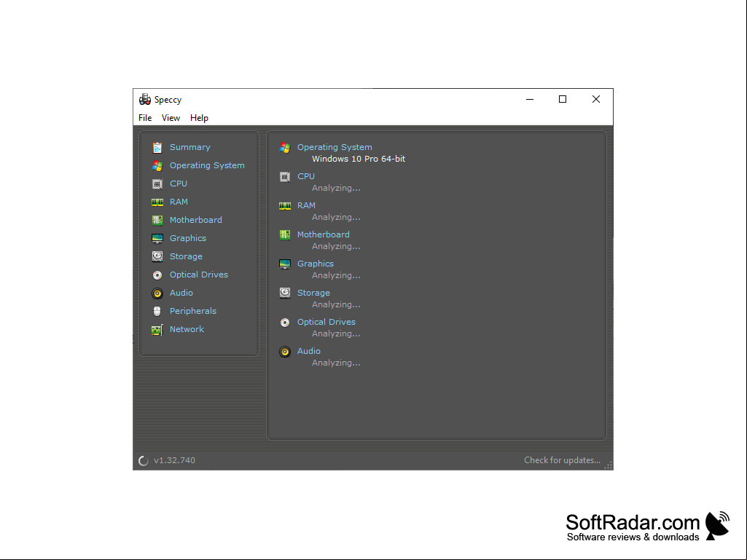The height and width of the screenshot is (560, 747).
Task: Show Graphics details from sidebar
Action: tap(188, 238)
